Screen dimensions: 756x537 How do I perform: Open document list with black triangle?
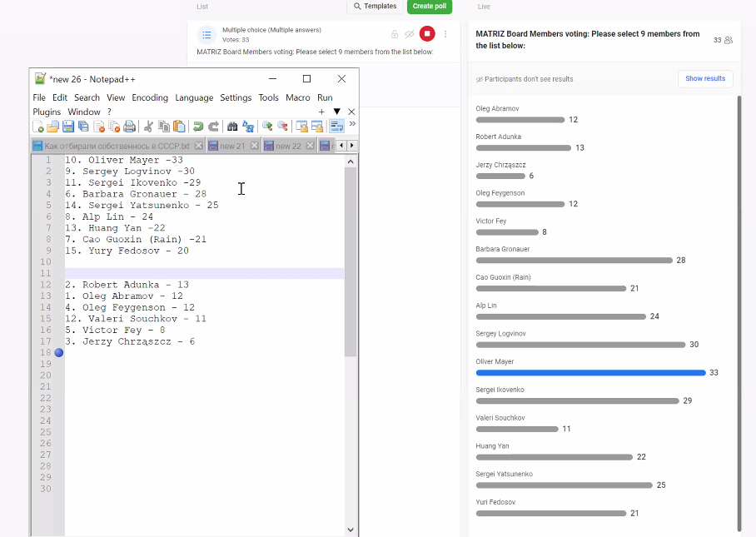[337, 112]
